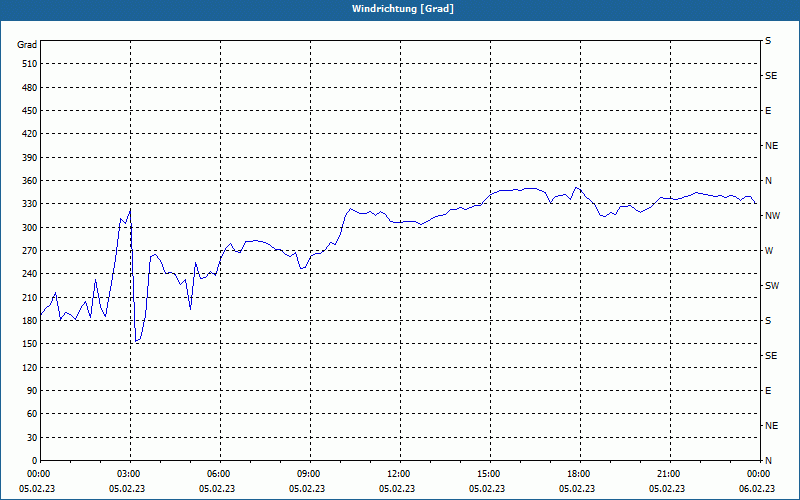Select the "300" y-axis value
This screenshot has width=800, height=500.
click(30, 228)
